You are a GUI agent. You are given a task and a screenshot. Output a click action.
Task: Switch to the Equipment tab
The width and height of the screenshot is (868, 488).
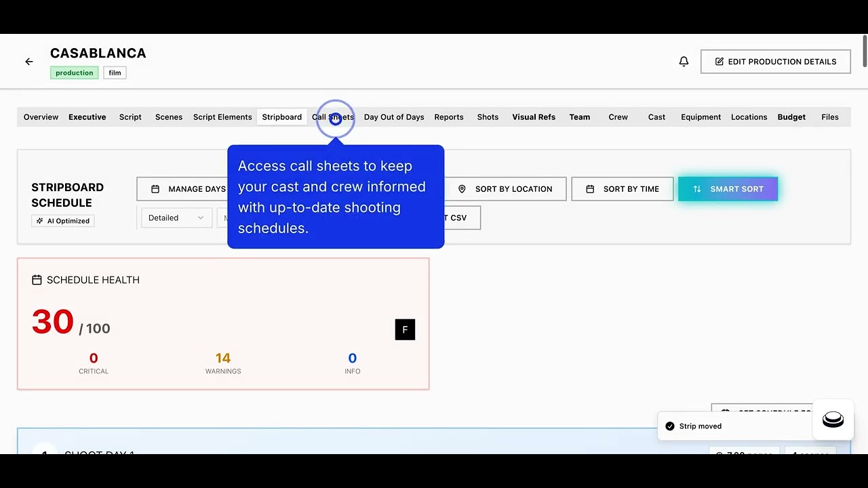(701, 117)
